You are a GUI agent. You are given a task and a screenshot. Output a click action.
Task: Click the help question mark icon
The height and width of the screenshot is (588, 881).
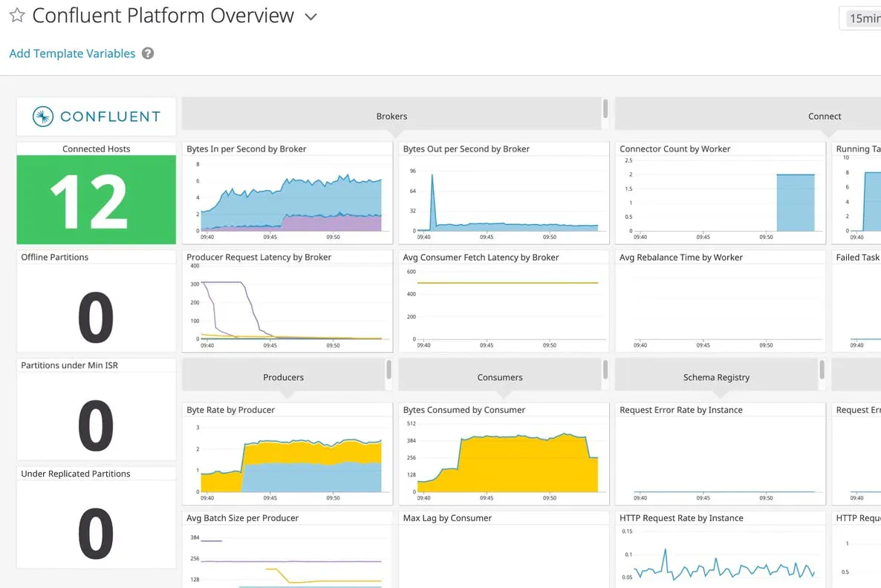pos(148,53)
